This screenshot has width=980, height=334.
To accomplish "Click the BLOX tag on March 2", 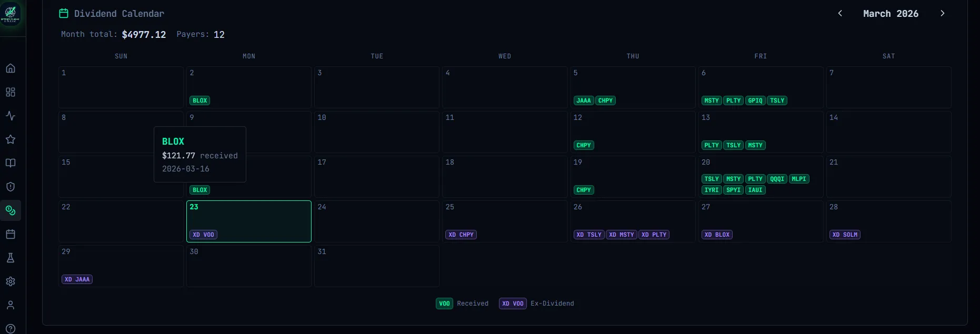I will pos(200,100).
